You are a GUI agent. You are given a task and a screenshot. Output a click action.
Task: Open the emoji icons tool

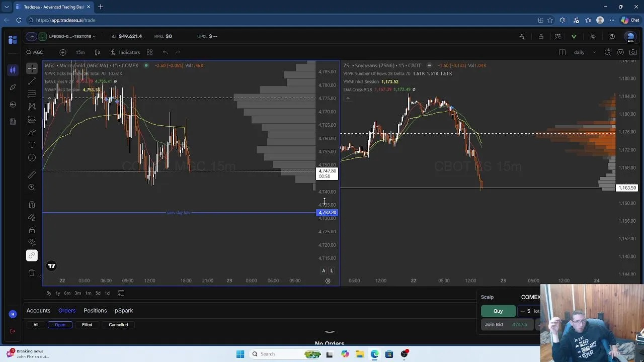click(32, 158)
